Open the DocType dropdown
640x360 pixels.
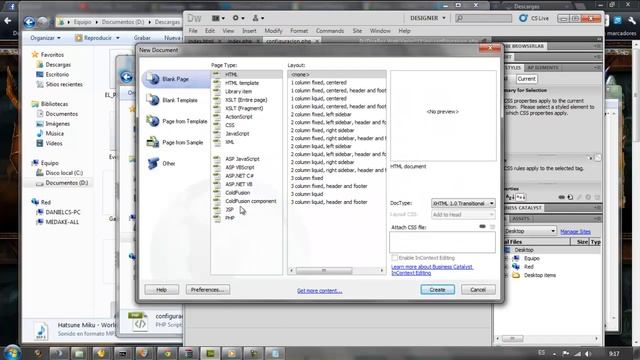(463, 203)
